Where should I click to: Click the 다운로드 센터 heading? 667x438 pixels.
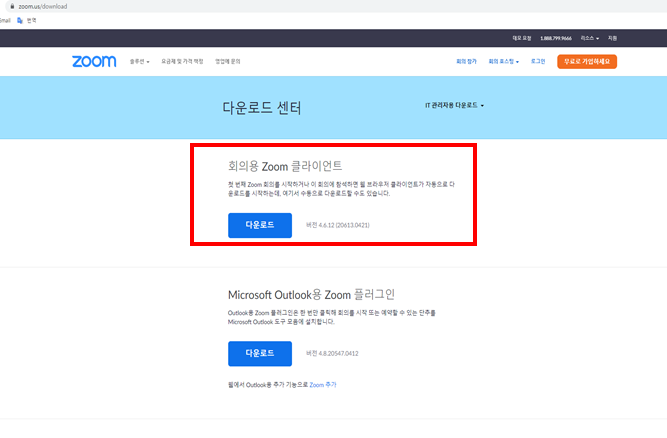click(x=262, y=108)
